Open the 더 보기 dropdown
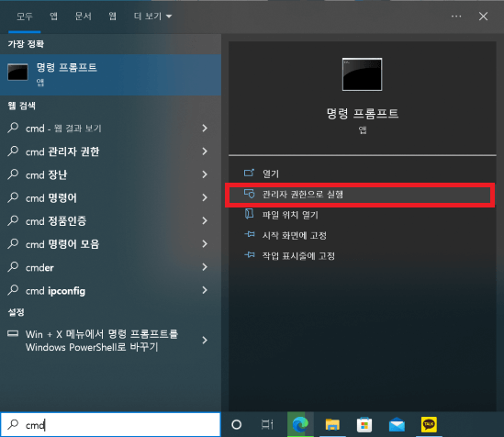504x437 pixels. click(x=152, y=17)
